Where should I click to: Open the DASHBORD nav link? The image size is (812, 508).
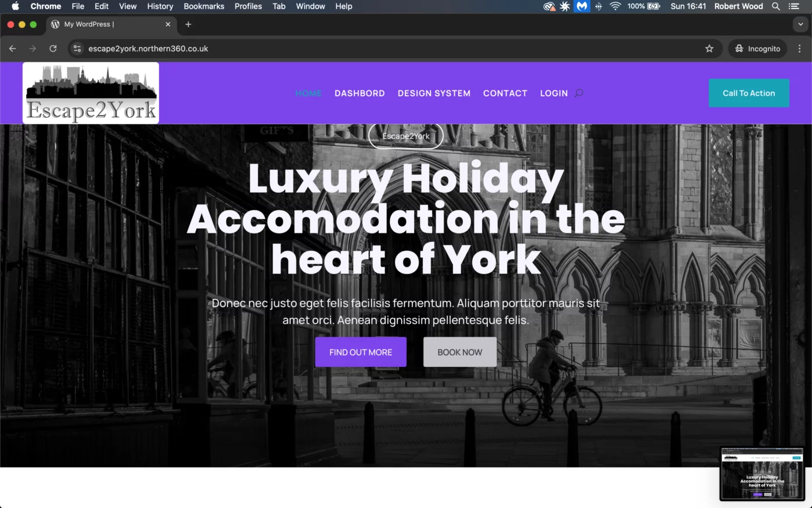point(360,93)
